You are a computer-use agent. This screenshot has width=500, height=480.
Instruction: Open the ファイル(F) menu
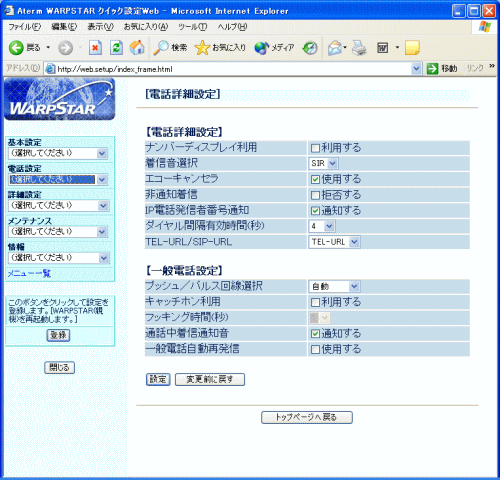click(x=24, y=27)
